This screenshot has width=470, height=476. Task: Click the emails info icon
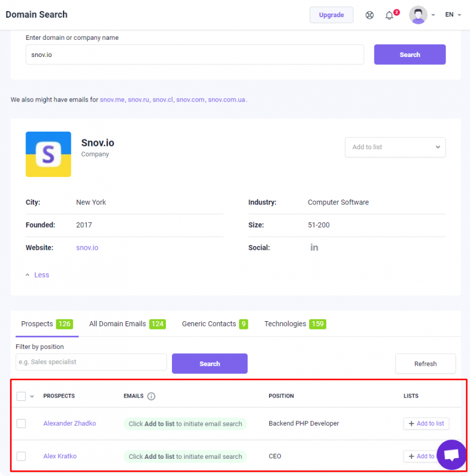[x=151, y=396]
